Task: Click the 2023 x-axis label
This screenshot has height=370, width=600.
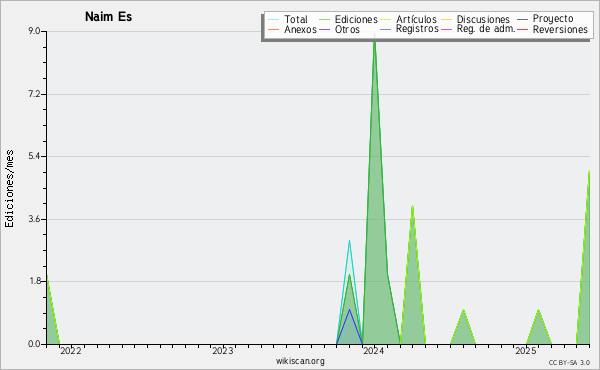Action: 222,351
